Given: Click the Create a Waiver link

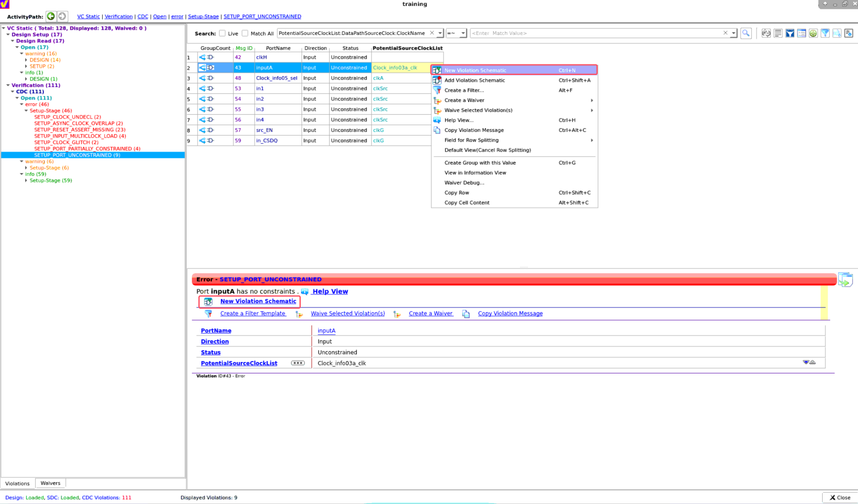Looking at the screenshot, I should [x=430, y=313].
